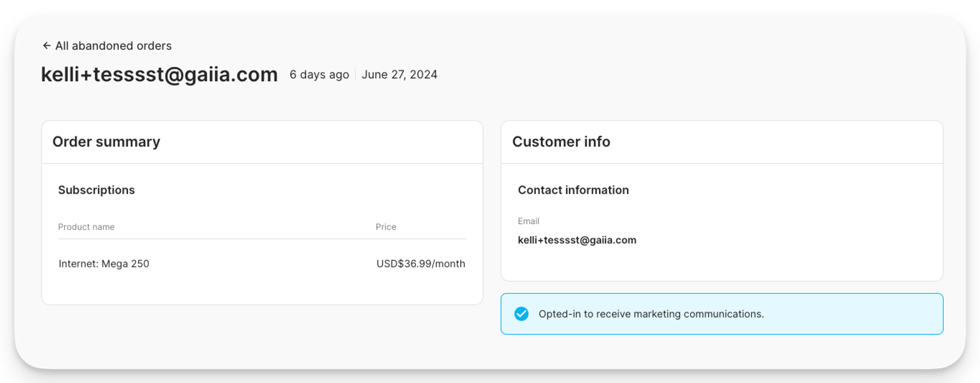
Task: Click the 6 days ago timestamp
Action: [319, 74]
